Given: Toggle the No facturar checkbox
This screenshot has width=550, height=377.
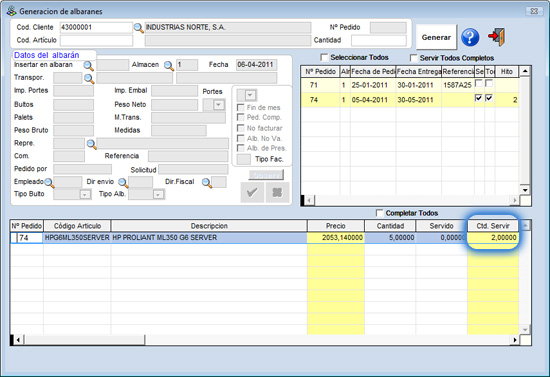Looking at the screenshot, I should (241, 128).
